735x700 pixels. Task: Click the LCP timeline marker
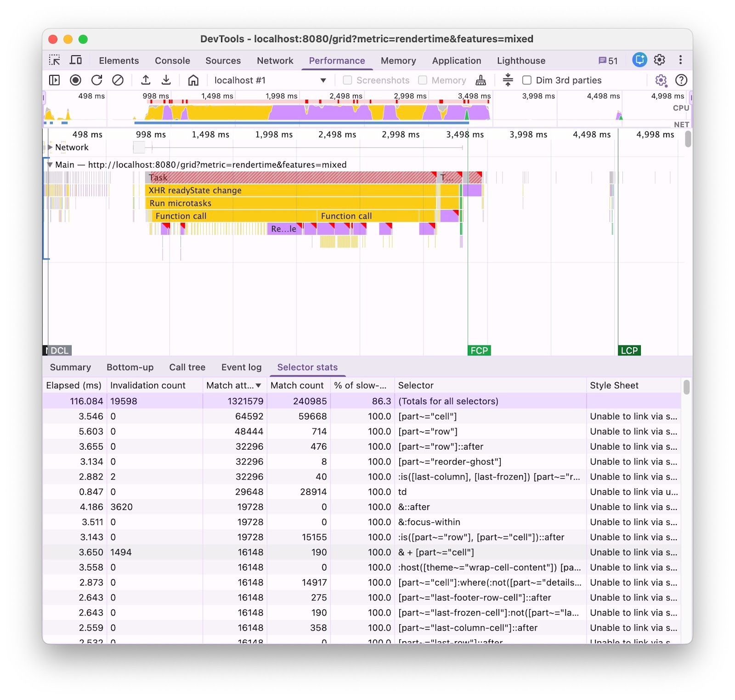tap(629, 350)
